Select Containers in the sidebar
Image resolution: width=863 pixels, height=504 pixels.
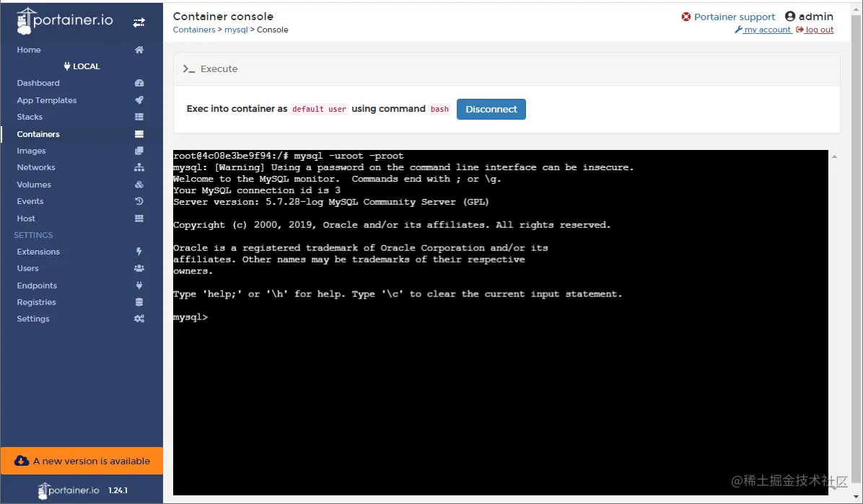pyautogui.click(x=38, y=133)
